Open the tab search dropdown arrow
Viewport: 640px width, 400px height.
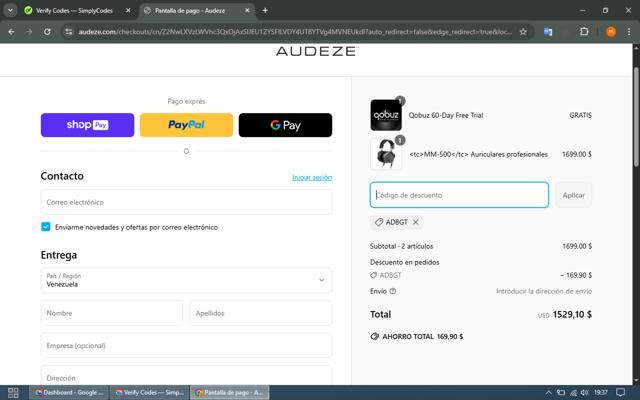click(10, 11)
